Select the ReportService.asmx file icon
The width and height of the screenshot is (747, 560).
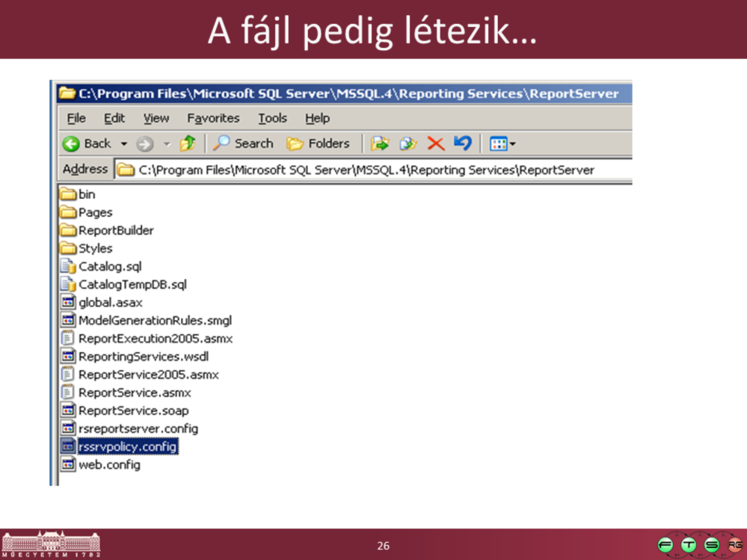[x=67, y=393]
